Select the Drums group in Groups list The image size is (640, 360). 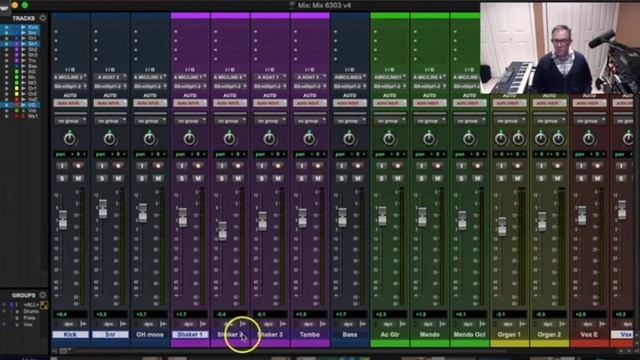tap(31, 311)
